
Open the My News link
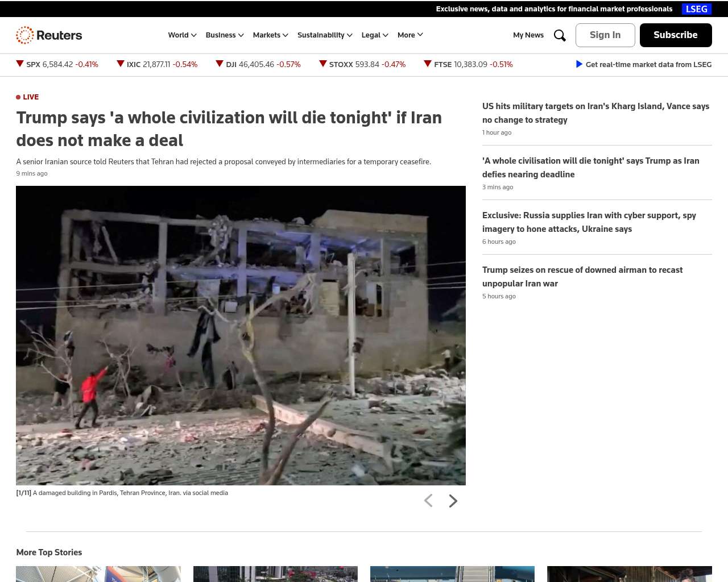tap(528, 35)
